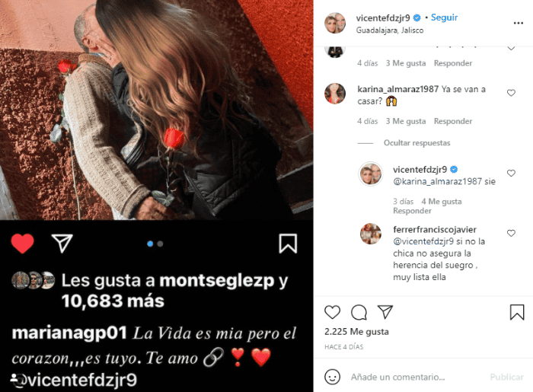The height and width of the screenshot is (392, 533).
Task: Collapse replies with Ocultar respuestas
Action: (417, 143)
